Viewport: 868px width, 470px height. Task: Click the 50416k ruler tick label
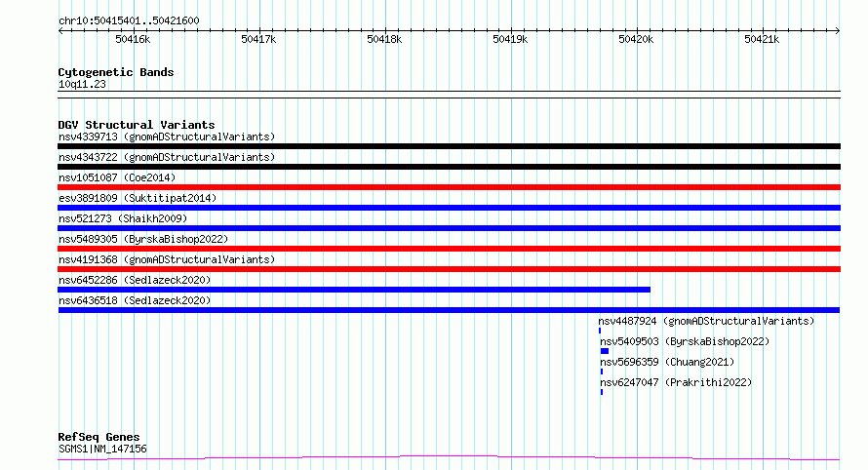pos(133,39)
